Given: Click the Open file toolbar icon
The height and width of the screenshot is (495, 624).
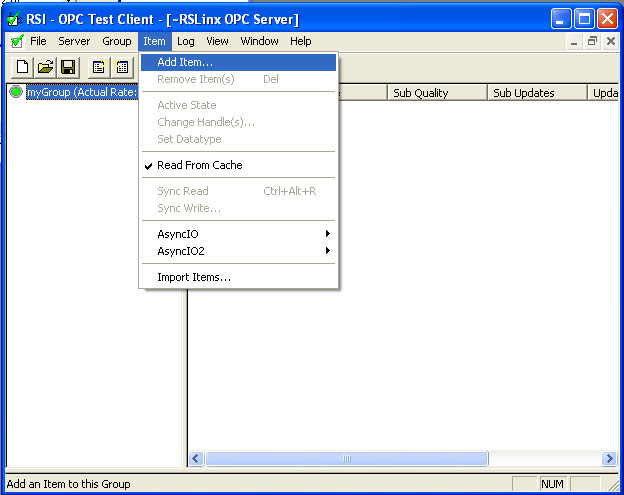Looking at the screenshot, I should (x=45, y=67).
